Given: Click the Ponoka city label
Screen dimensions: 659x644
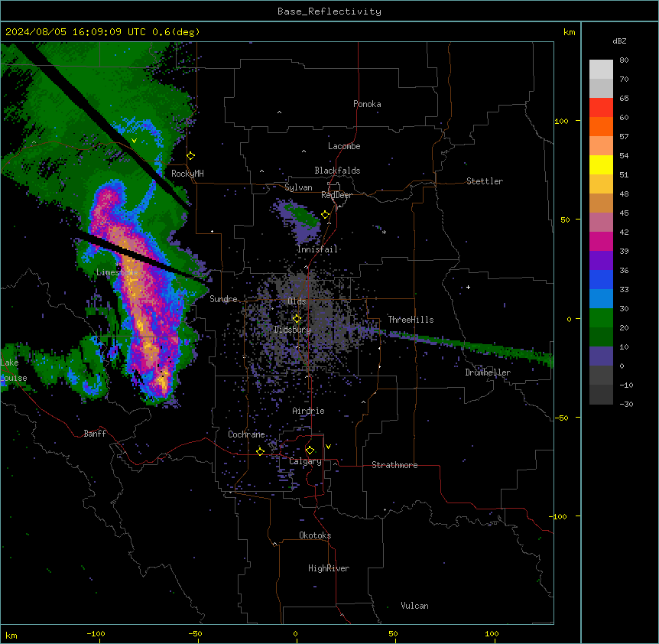Looking at the screenshot, I should (367, 104).
